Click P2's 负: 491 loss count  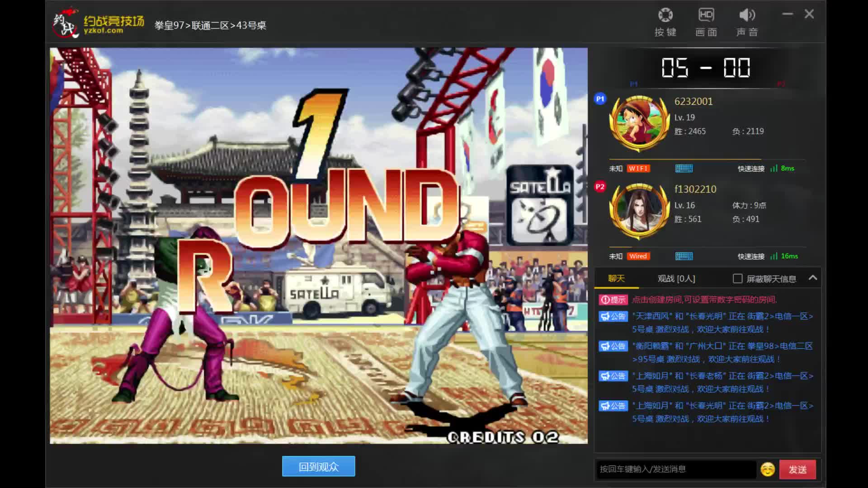[745, 219]
